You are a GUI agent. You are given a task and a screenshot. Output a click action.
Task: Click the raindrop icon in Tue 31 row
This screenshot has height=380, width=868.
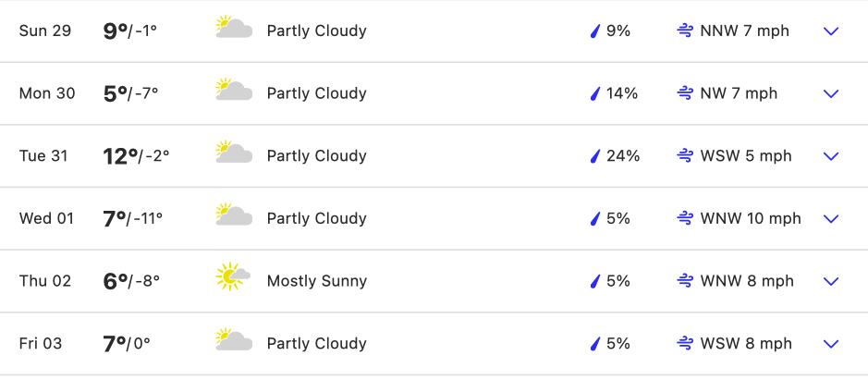point(595,156)
